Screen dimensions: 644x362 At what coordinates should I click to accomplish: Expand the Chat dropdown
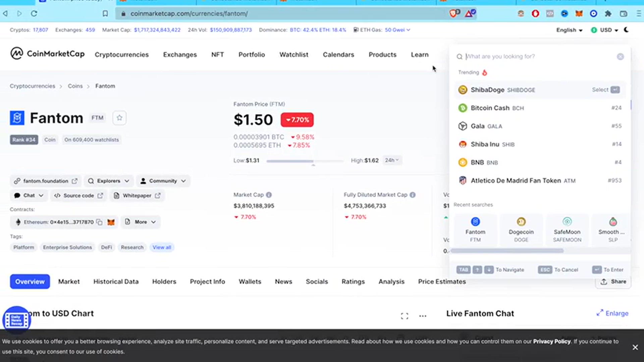tap(29, 195)
